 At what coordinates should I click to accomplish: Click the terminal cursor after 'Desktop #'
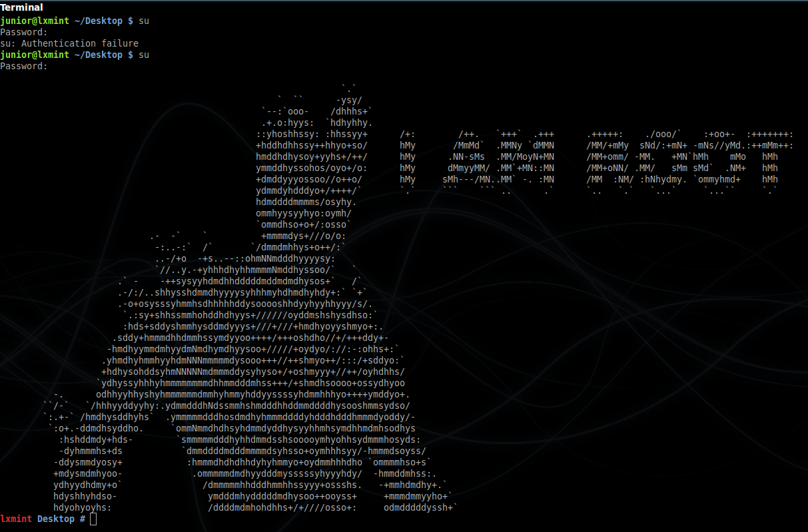(93, 519)
